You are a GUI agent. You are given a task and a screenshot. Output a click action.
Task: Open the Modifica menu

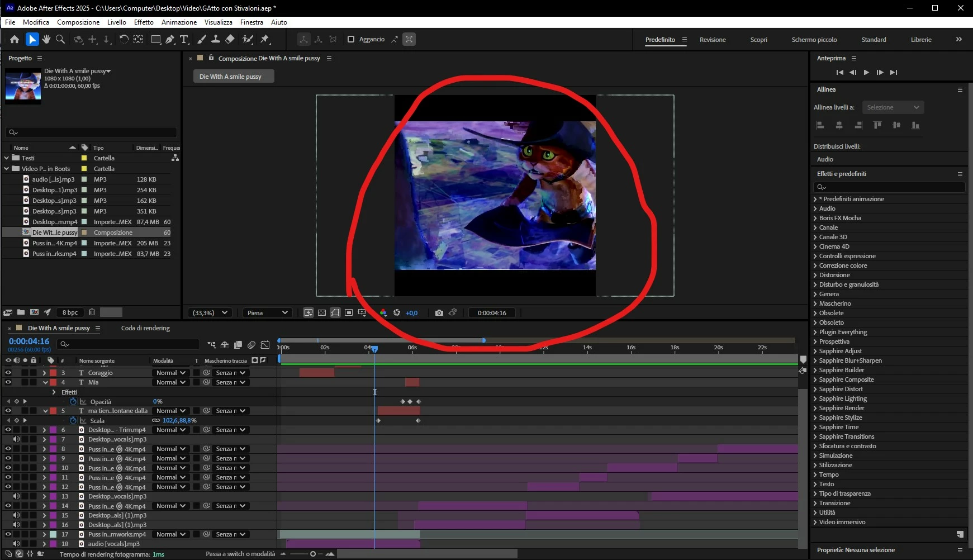[36, 22]
